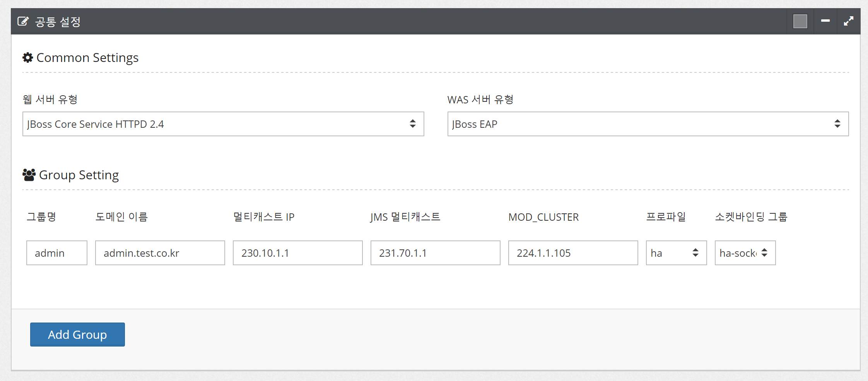Image resolution: width=868 pixels, height=381 pixels.
Task: Click the 공통 설정 panel title
Action: (58, 22)
